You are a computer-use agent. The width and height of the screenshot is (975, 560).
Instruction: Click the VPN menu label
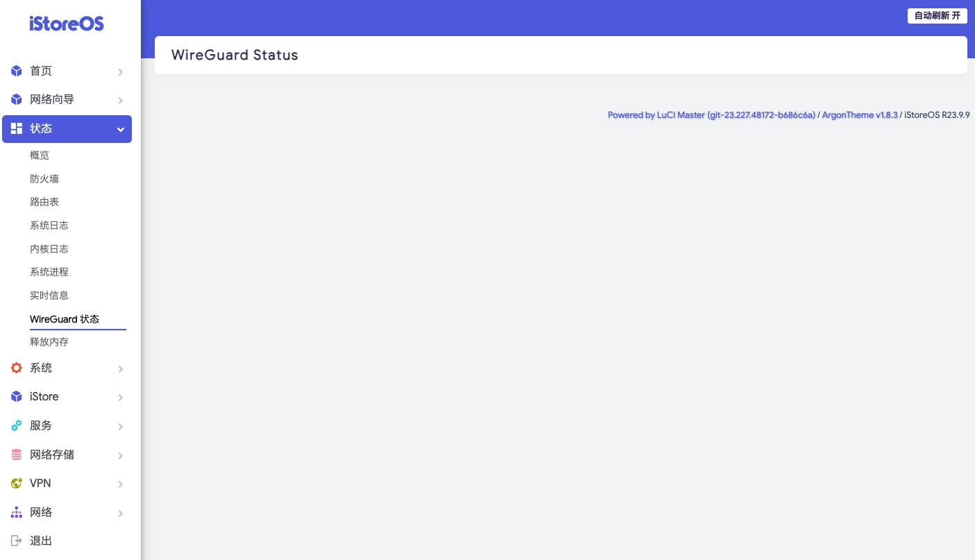pos(40,484)
